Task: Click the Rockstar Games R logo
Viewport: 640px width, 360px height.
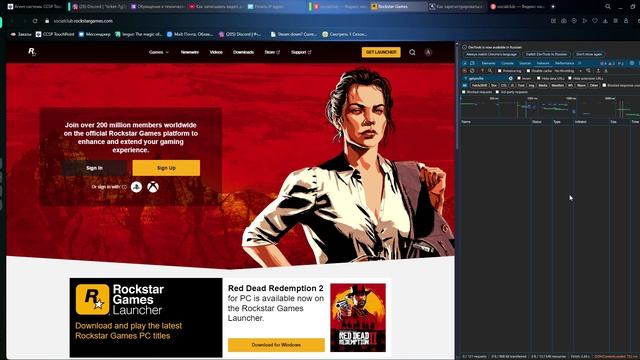Action: [32, 52]
